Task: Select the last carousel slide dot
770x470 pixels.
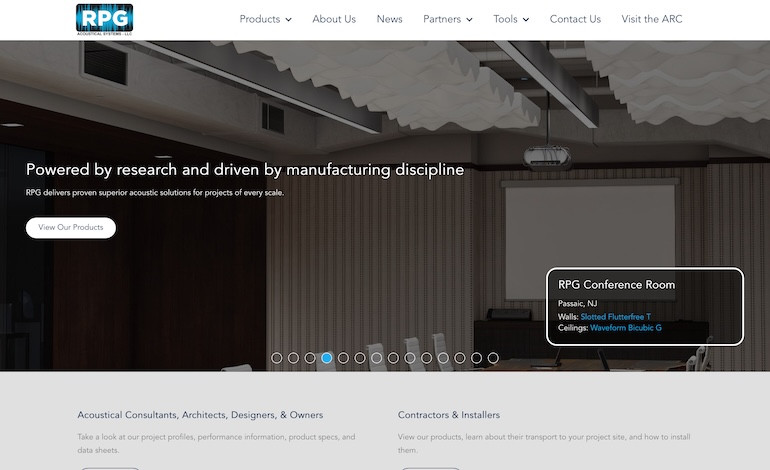Action: point(493,358)
